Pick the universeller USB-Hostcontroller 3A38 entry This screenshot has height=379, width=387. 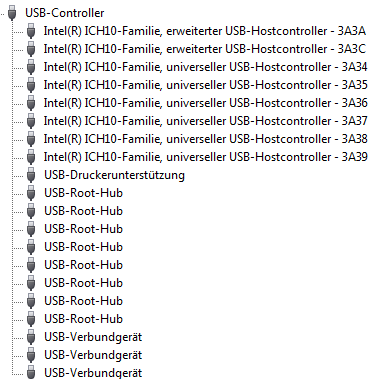tap(205, 139)
